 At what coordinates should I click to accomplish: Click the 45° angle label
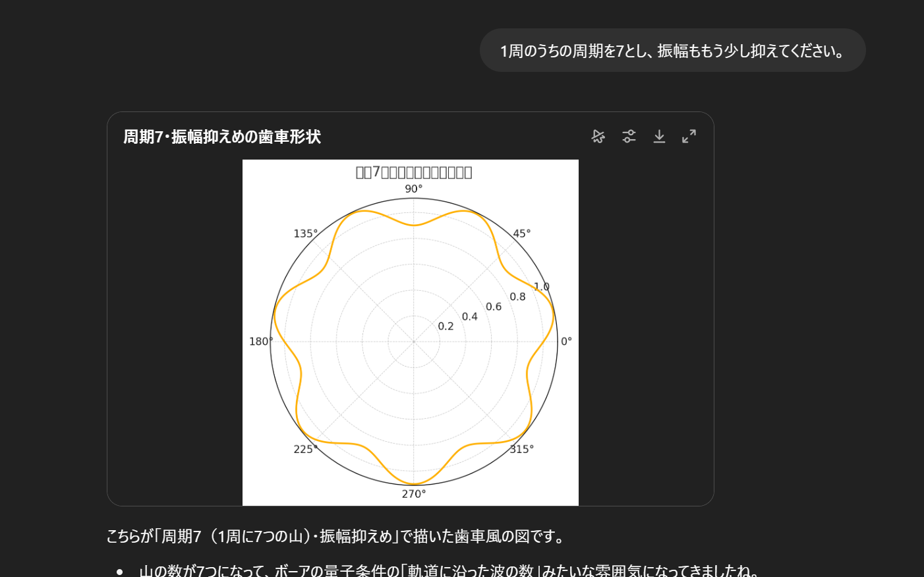tap(522, 233)
